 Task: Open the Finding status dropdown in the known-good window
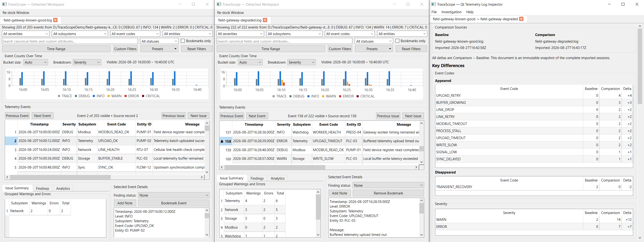pyautogui.click(x=174, y=195)
